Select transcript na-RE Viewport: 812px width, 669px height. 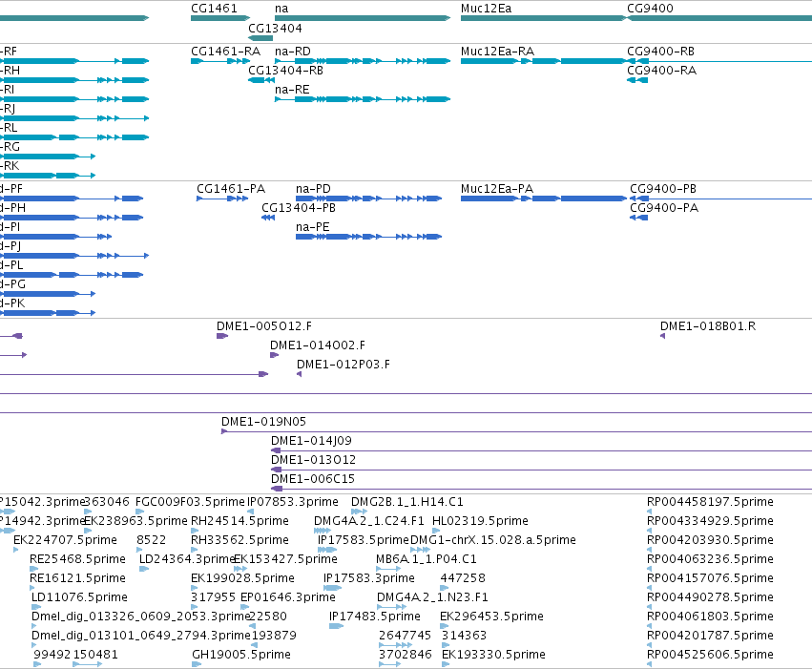(x=292, y=90)
